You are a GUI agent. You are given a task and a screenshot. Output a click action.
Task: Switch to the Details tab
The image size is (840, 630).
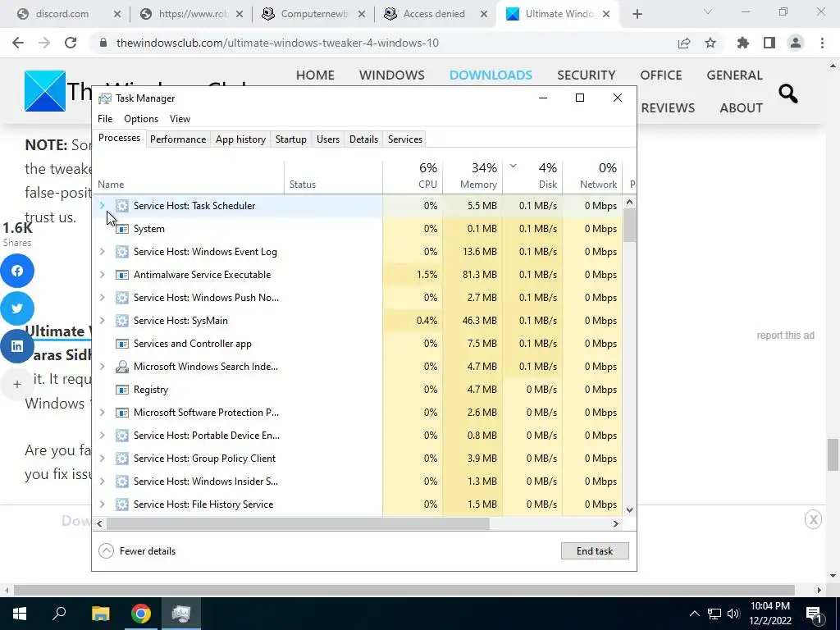tap(363, 139)
